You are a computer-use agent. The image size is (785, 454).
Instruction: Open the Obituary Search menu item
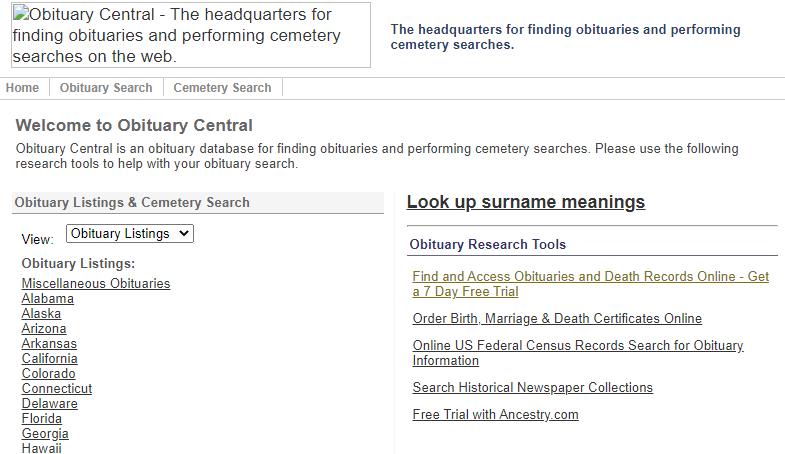pyautogui.click(x=106, y=88)
